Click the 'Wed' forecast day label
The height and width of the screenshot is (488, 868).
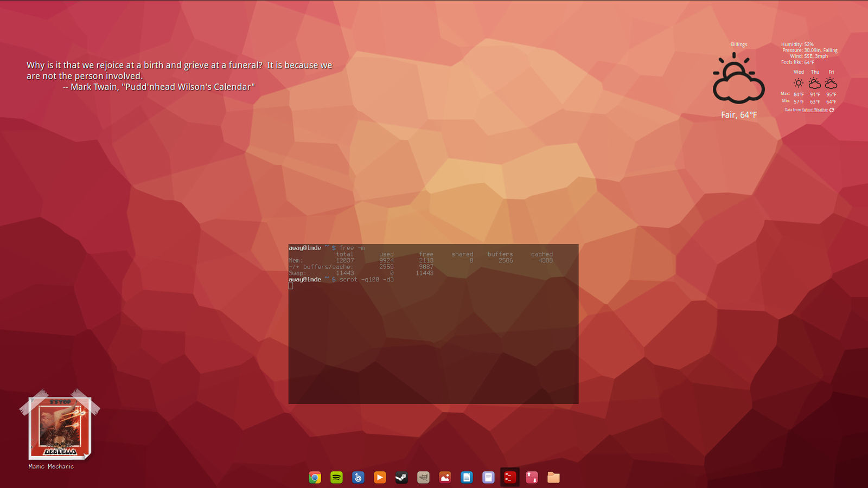coord(799,72)
